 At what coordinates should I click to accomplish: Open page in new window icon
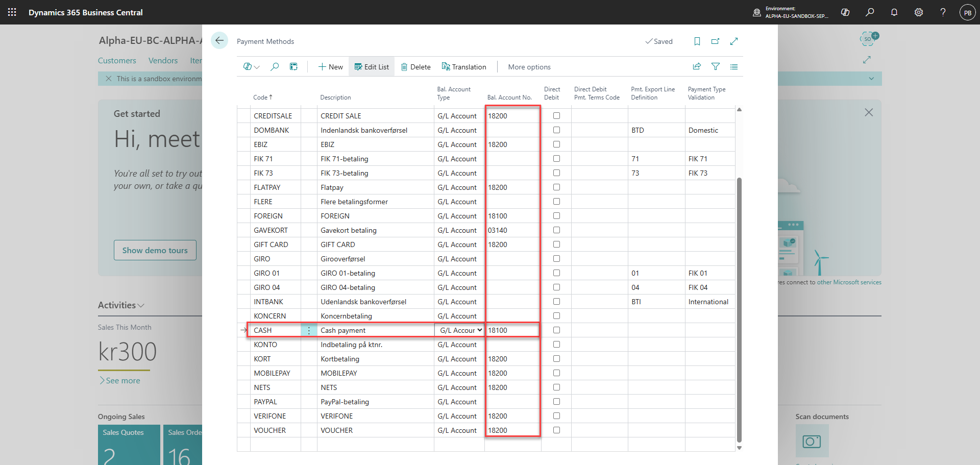pyautogui.click(x=716, y=41)
